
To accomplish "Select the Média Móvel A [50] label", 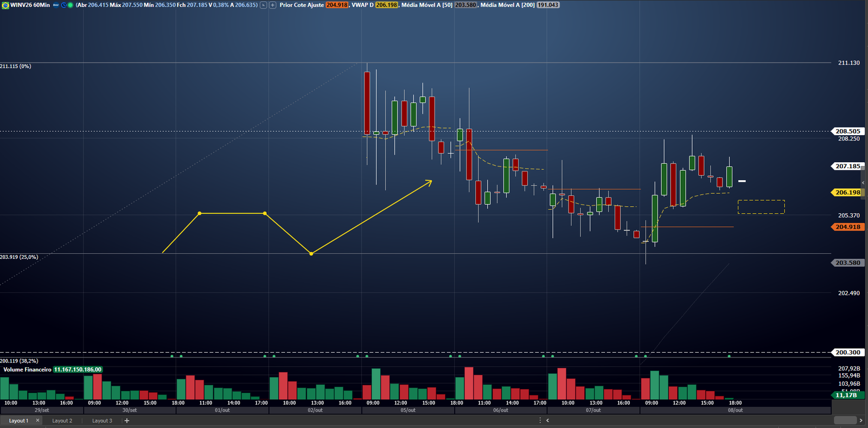I will click(x=427, y=5).
